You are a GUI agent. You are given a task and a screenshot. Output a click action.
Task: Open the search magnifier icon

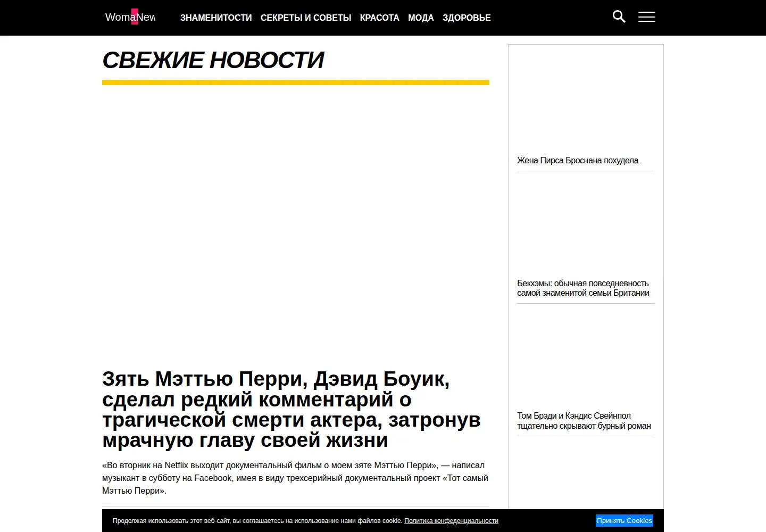(619, 17)
